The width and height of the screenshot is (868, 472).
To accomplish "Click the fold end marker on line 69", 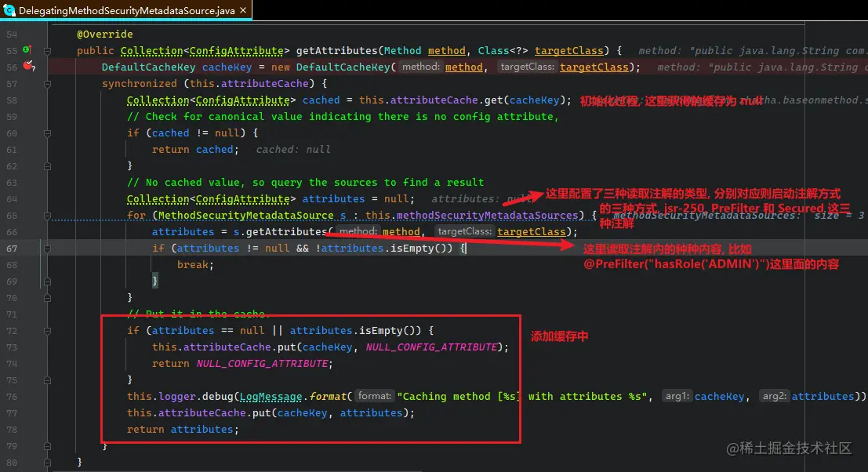I will pos(47,281).
